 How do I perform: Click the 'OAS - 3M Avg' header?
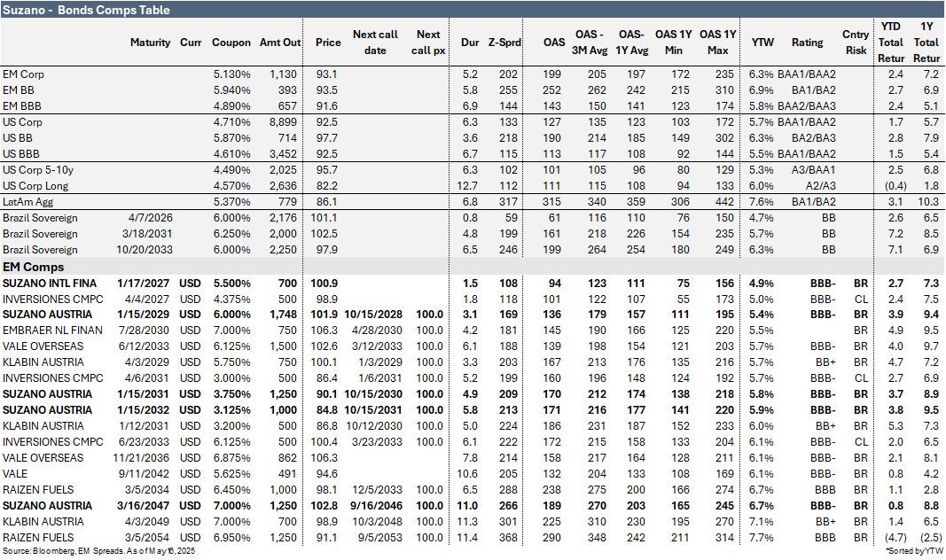tap(590, 43)
